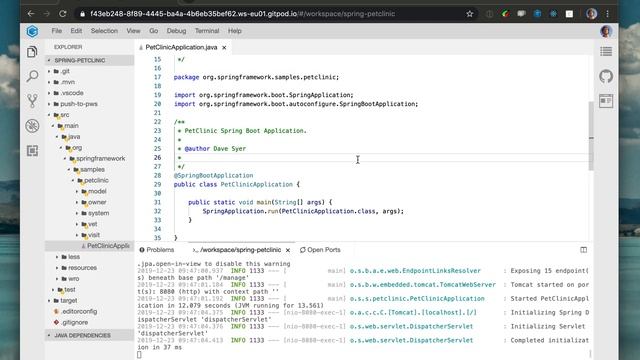Open the browser three-dot menu
This screenshot has width=640, height=360.
point(607,14)
